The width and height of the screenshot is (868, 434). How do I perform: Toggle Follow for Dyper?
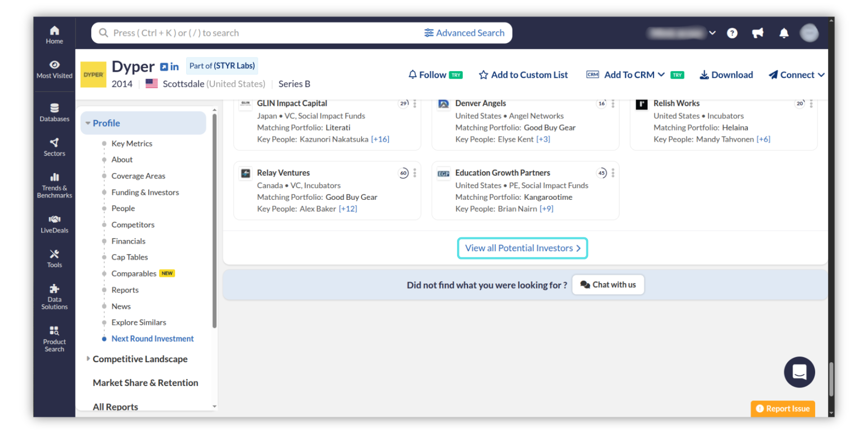[x=427, y=75]
